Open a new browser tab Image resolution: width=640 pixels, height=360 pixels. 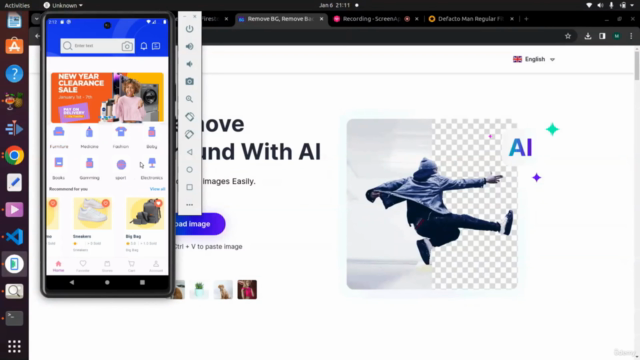click(526, 19)
